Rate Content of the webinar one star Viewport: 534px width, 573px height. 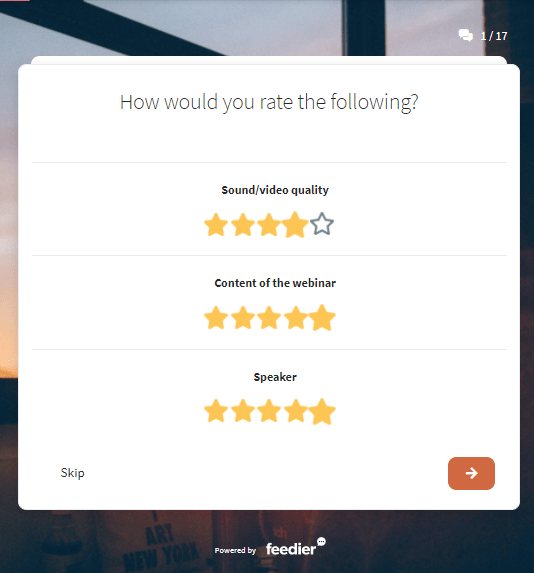[x=216, y=318]
